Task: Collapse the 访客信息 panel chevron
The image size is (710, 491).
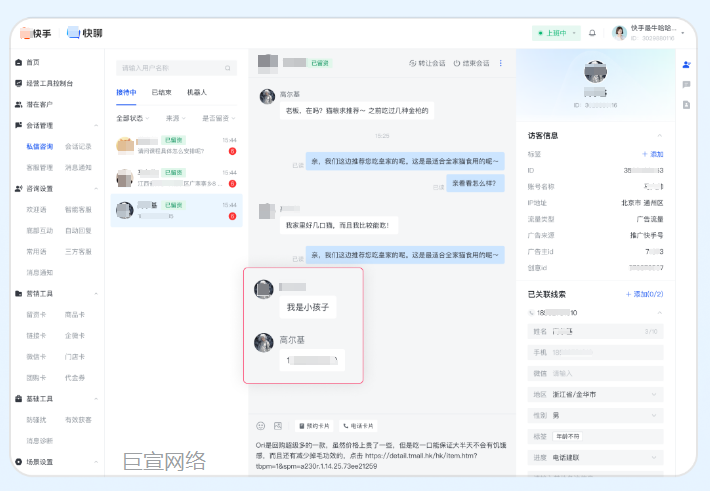Action: click(x=660, y=135)
